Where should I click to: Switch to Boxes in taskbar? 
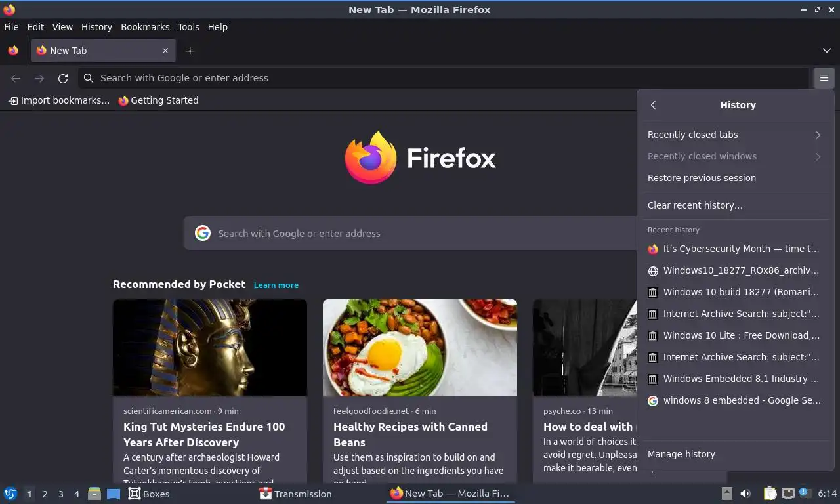pyautogui.click(x=150, y=493)
